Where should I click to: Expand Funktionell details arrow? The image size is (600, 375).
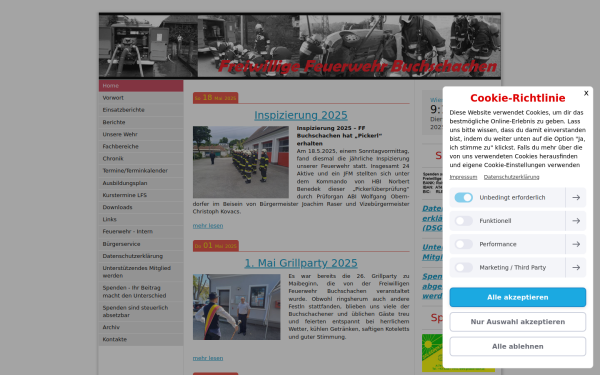[x=576, y=221]
